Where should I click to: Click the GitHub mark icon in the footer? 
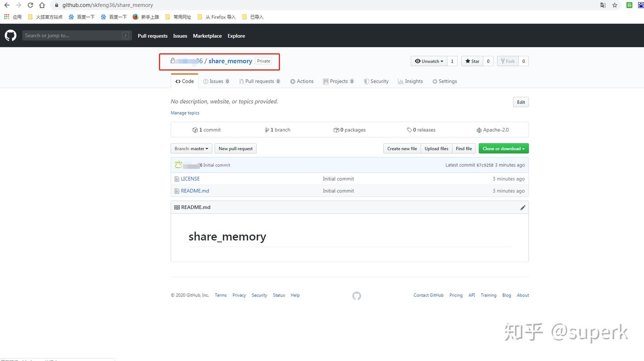pos(356,296)
